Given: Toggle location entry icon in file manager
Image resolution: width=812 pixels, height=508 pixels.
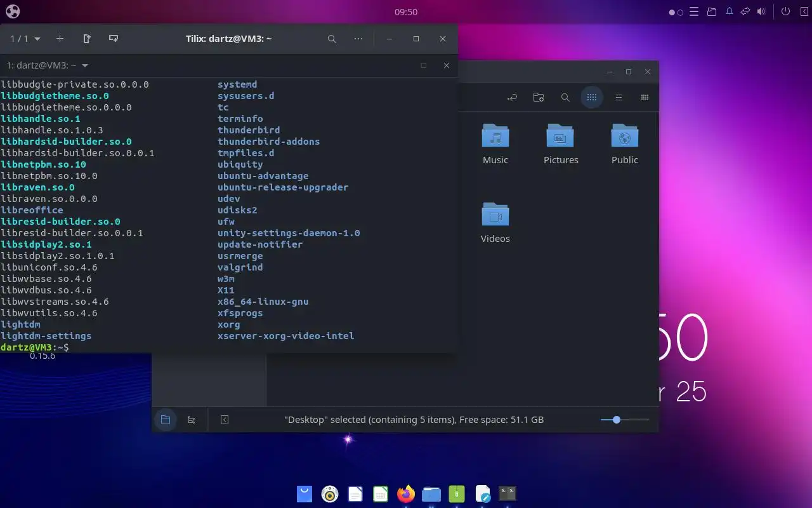Looking at the screenshot, I should [512, 97].
